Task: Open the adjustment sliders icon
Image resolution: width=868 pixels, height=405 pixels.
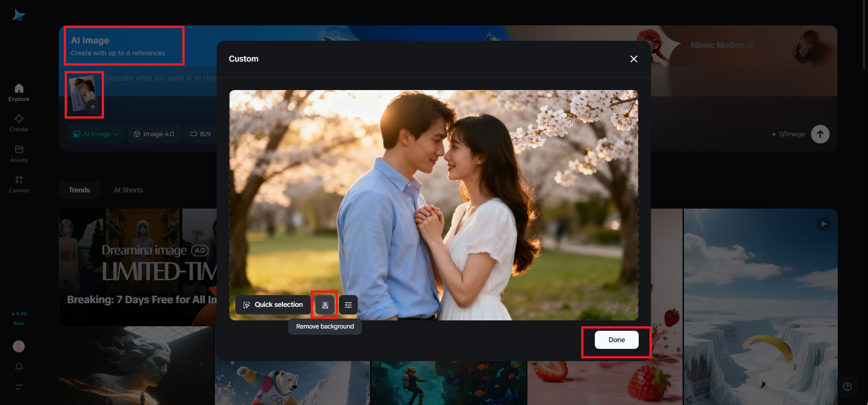Action: (x=348, y=305)
